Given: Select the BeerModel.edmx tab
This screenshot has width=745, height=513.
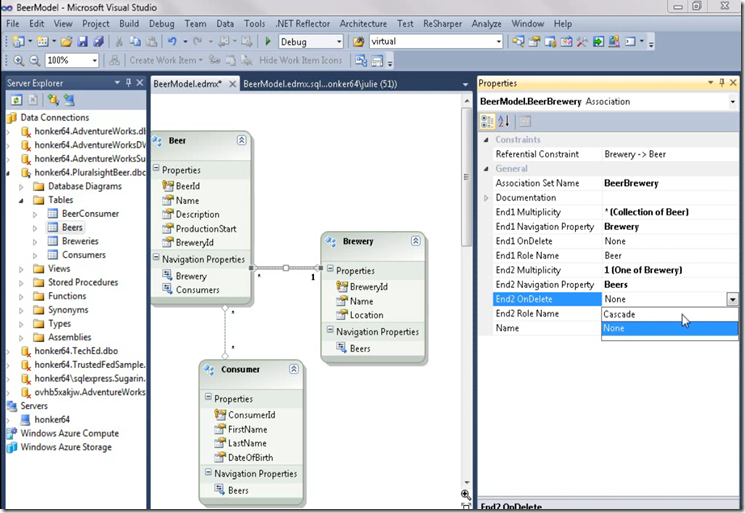Looking at the screenshot, I should point(187,84).
